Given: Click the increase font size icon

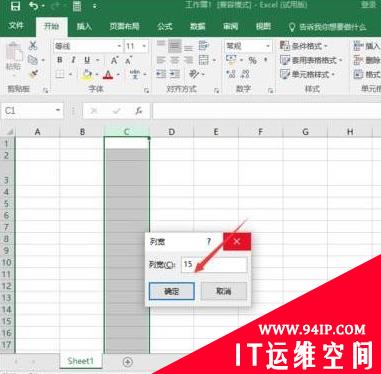Looking at the screenshot, I should [114, 60].
